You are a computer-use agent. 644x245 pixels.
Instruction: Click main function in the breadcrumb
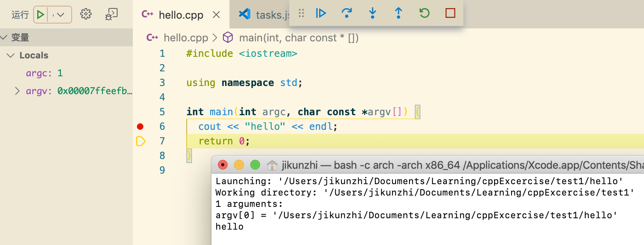pyautogui.click(x=299, y=38)
